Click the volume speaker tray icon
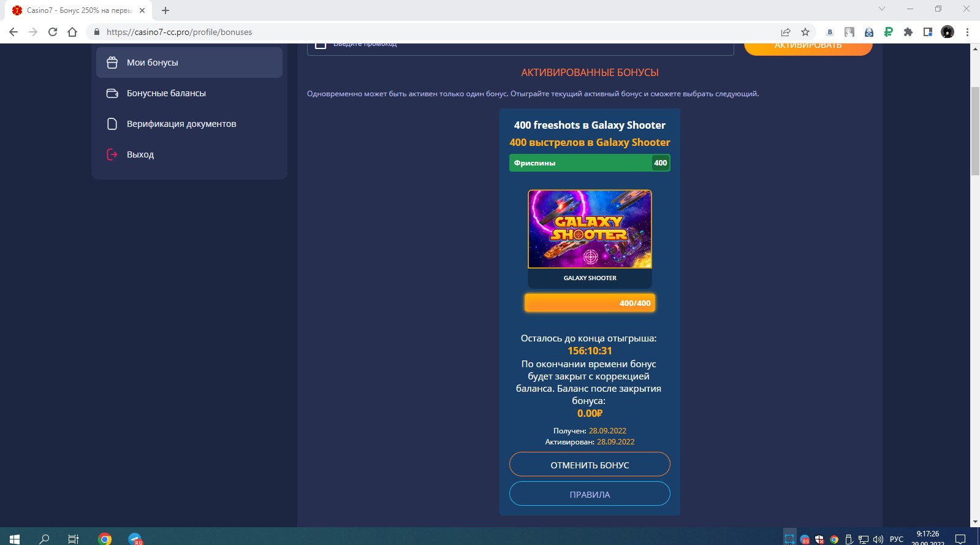Viewport: 980px width, 545px height. coord(878,539)
